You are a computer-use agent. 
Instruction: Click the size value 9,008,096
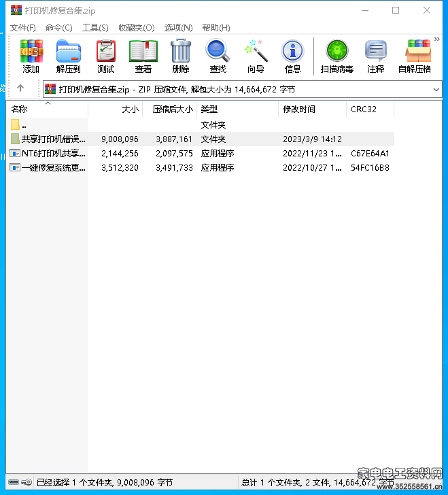click(120, 139)
